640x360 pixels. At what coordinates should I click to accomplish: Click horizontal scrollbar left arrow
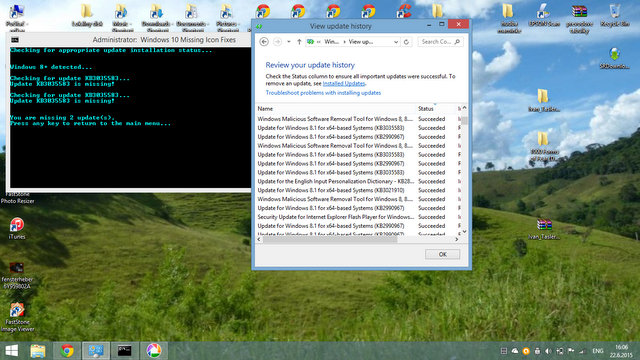point(259,240)
